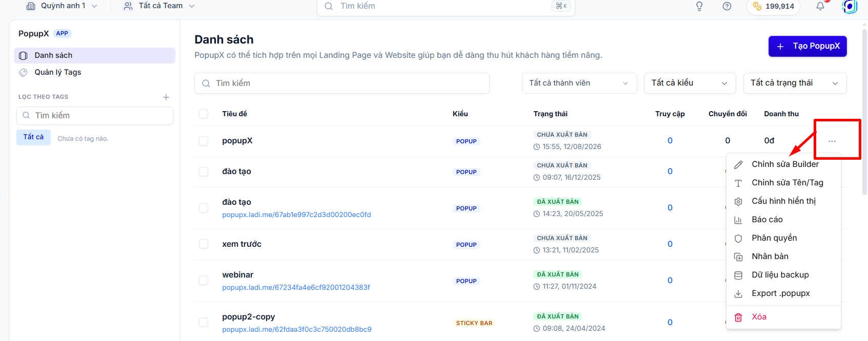Open the three-dot menu for popupX row
The width and height of the screenshot is (868, 341).
[x=832, y=141]
